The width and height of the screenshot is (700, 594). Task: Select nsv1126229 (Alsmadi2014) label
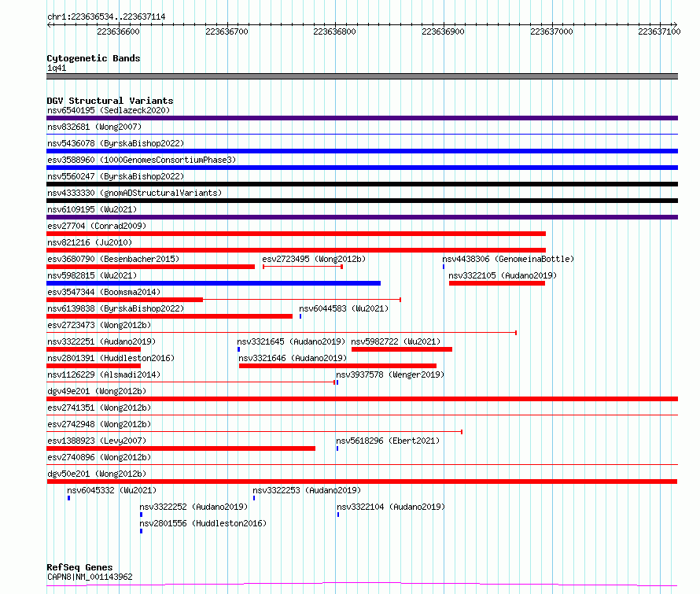104,374
